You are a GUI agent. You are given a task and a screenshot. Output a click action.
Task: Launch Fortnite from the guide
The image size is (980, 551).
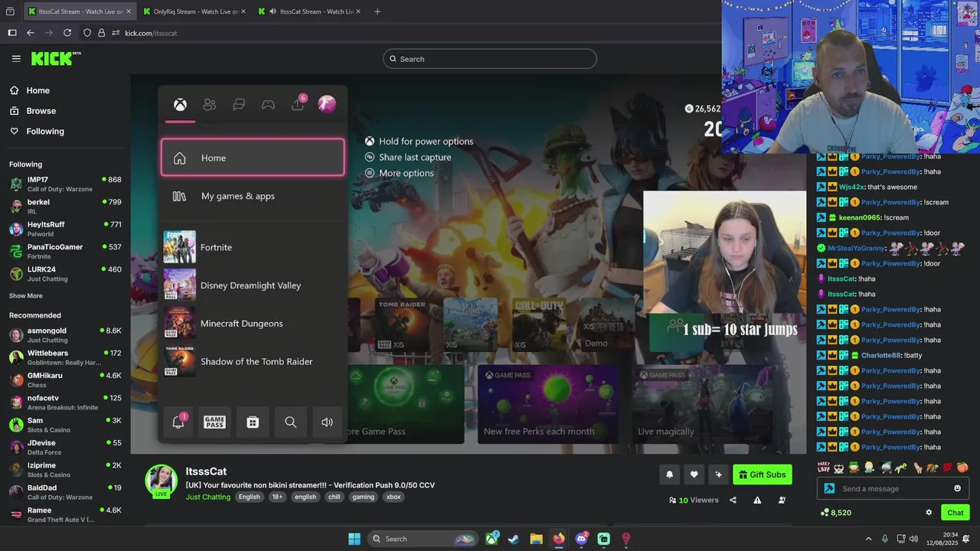click(x=253, y=247)
